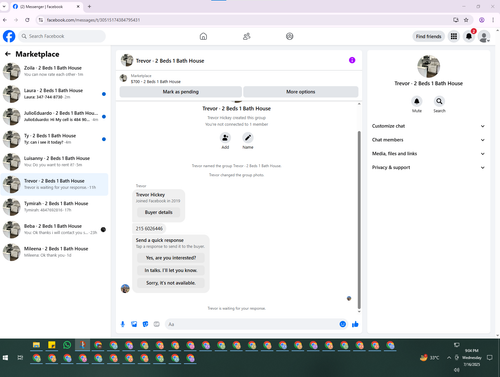The image size is (500, 377).
Task: Attach a file with the photo icon
Action: click(134, 324)
